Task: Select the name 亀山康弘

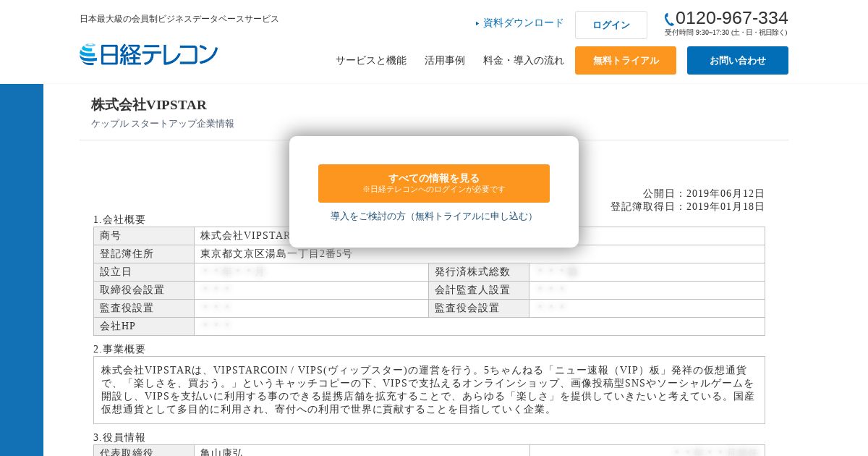Action: (x=222, y=452)
